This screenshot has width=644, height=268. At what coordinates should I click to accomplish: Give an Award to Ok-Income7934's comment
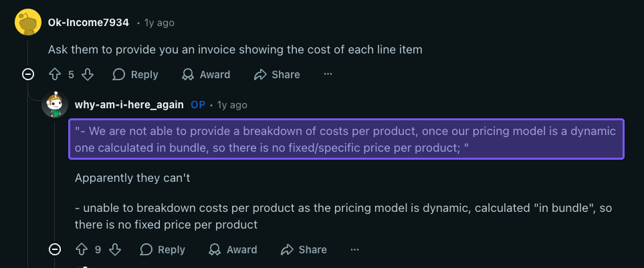(206, 74)
